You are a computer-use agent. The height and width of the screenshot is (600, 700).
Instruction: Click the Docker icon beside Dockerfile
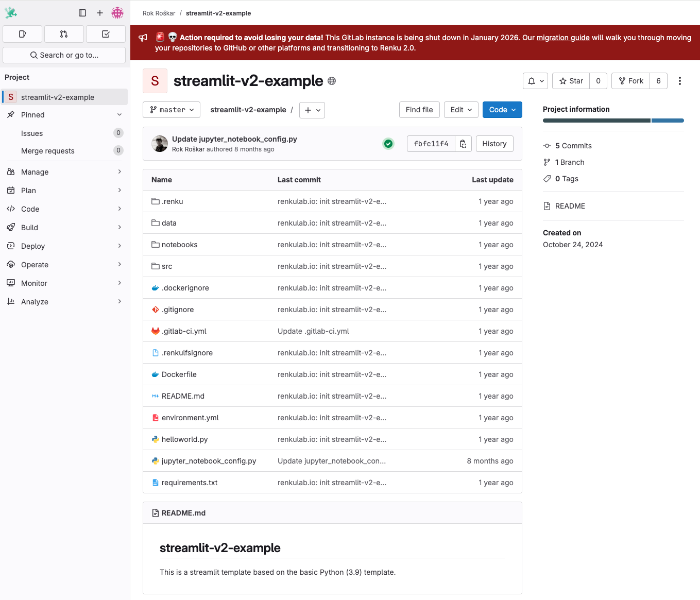coord(156,374)
